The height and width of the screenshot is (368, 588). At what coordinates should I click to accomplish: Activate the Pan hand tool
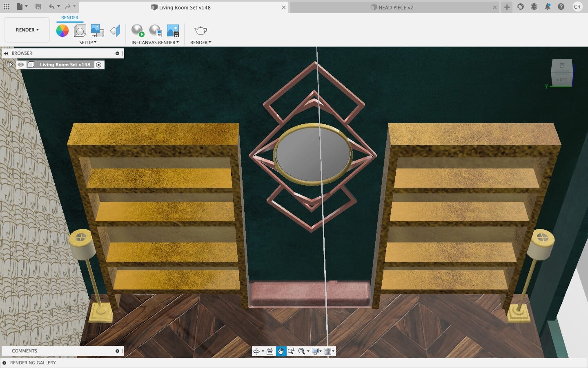(281, 351)
